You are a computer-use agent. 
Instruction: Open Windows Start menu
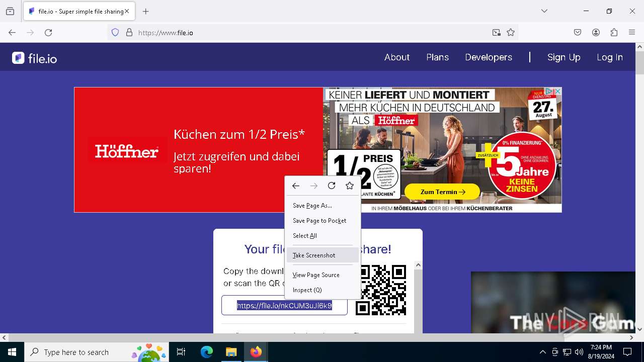tap(12, 352)
